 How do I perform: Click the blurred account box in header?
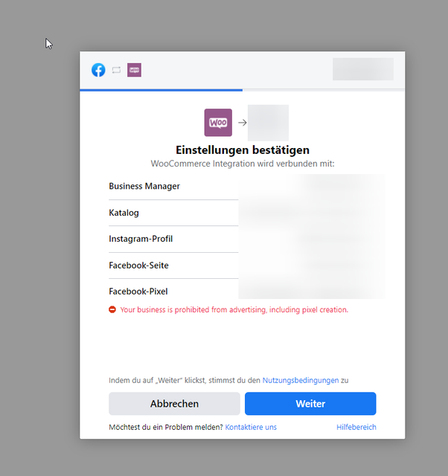(363, 69)
